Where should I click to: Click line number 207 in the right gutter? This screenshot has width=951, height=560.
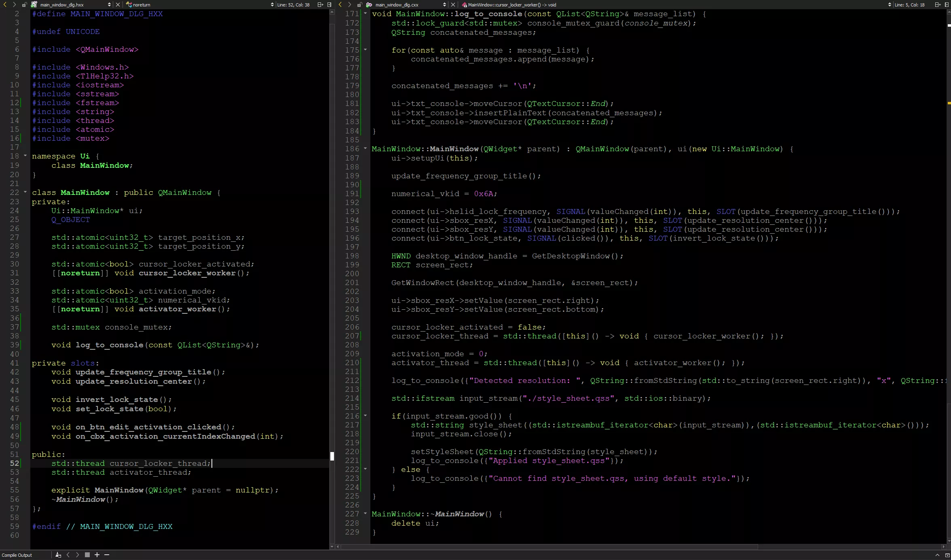click(352, 336)
